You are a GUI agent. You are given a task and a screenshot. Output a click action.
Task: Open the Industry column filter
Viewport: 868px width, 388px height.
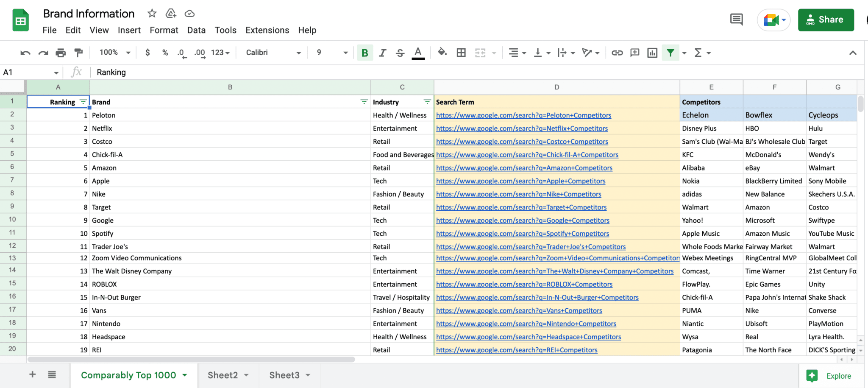427,102
